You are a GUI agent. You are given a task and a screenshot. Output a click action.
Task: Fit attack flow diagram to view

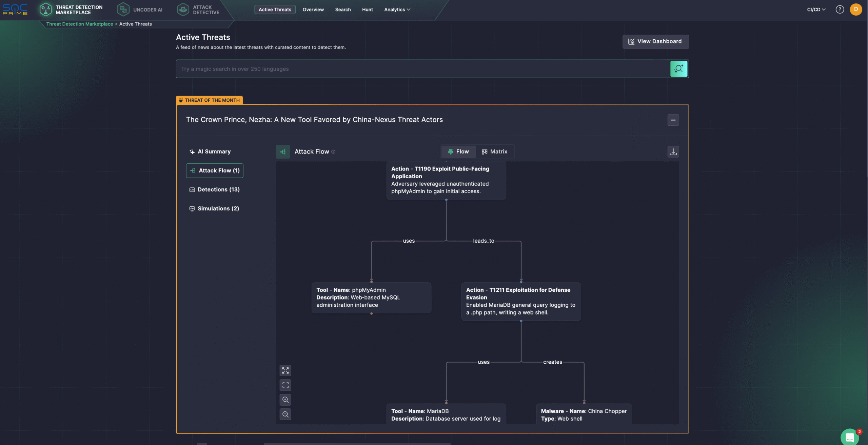pos(285,385)
